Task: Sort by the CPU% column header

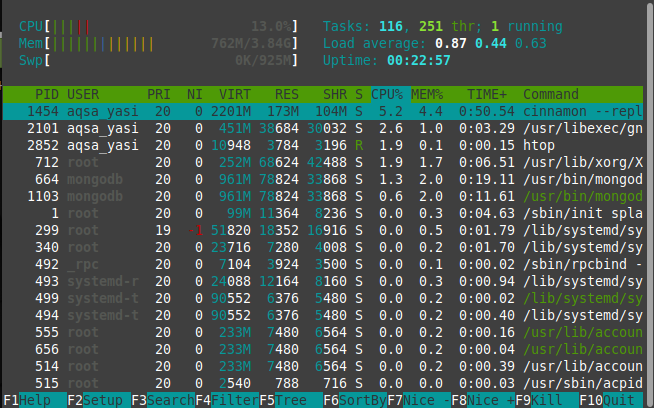Action: tap(387, 93)
